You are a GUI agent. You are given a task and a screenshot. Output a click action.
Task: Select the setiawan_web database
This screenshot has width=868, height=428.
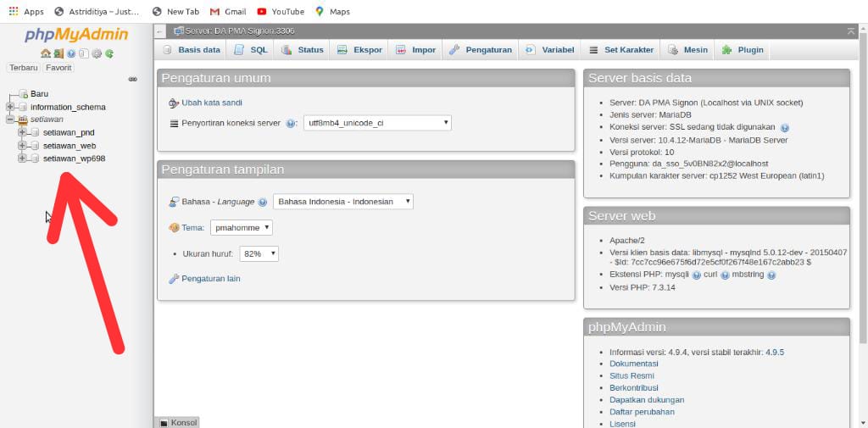click(x=70, y=146)
